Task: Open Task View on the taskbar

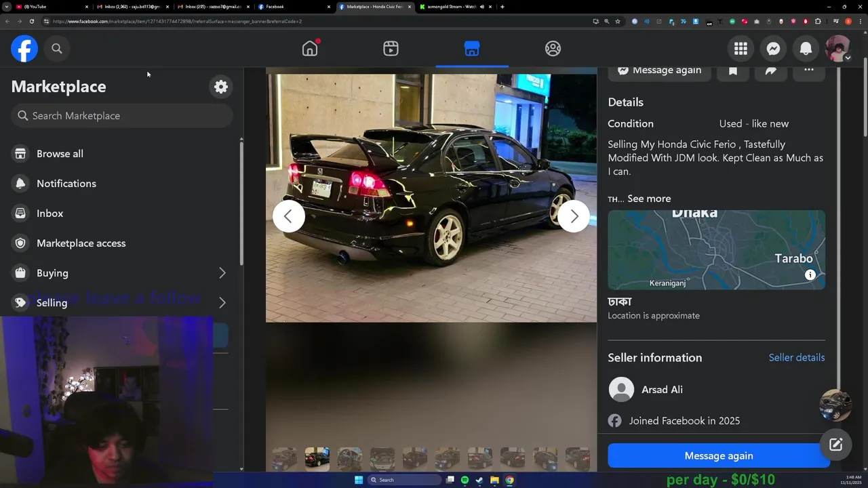Action: (x=450, y=480)
